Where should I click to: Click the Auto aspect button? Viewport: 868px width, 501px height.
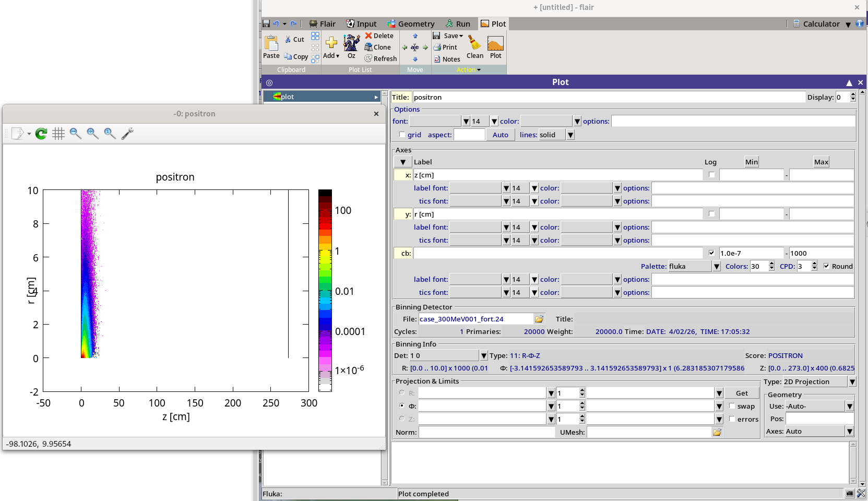click(500, 135)
